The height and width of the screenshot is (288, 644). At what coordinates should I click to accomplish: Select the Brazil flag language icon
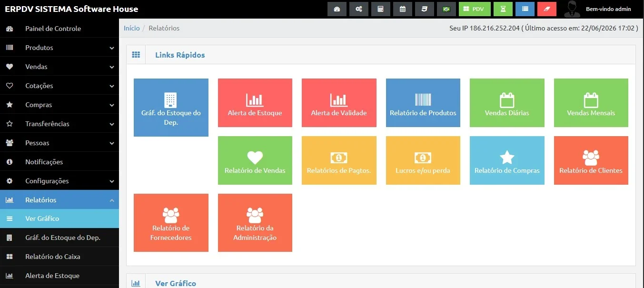[x=446, y=9]
